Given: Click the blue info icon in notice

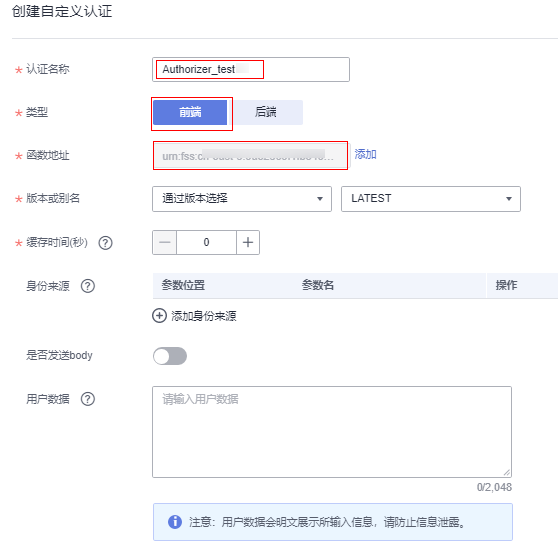Looking at the screenshot, I should tap(175, 522).
